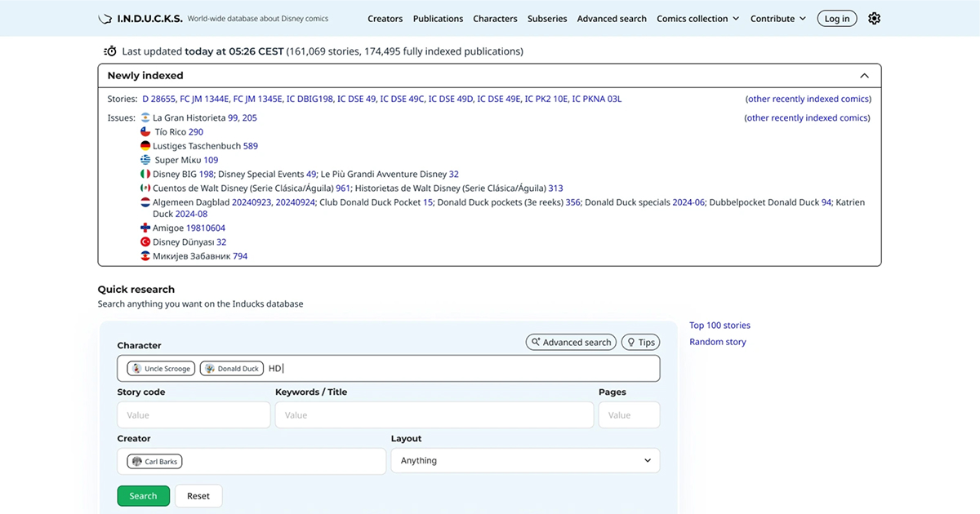The height and width of the screenshot is (514, 980).
Task: Open the Top 100 stories link
Action: click(719, 326)
